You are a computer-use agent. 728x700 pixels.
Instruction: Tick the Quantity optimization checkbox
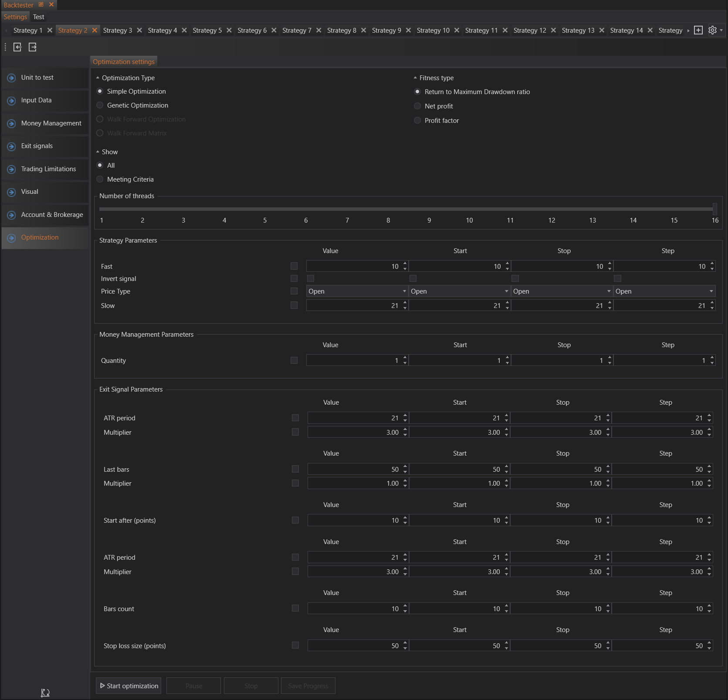[x=294, y=360]
